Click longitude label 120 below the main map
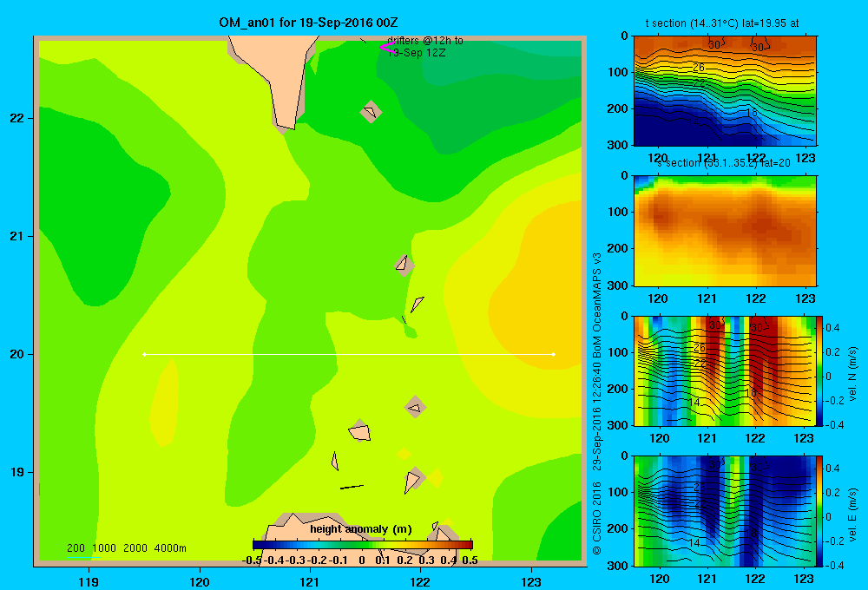Image resolution: width=868 pixels, height=590 pixels. pos(200,581)
